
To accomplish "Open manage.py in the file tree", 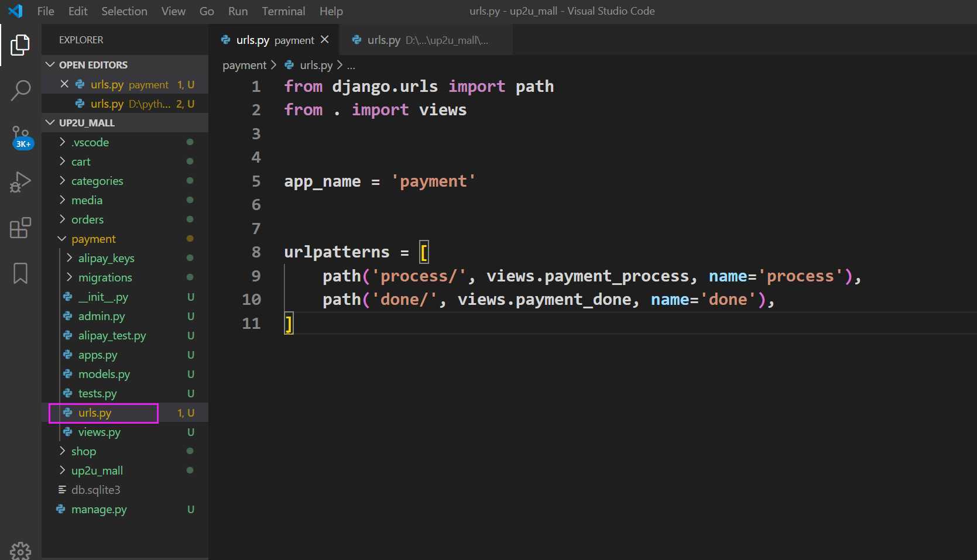I will (125, 509).
